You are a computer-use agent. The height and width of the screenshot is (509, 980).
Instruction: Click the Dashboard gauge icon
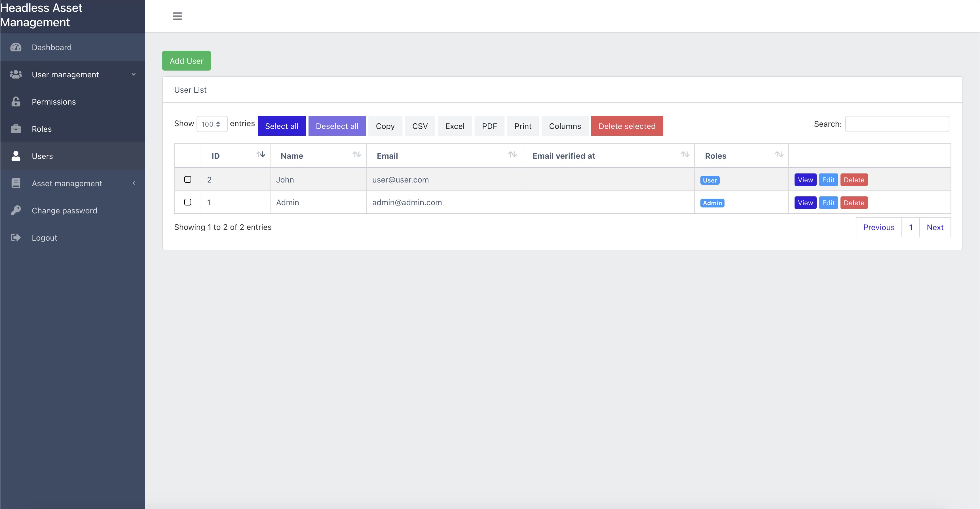[x=16, y=47]
